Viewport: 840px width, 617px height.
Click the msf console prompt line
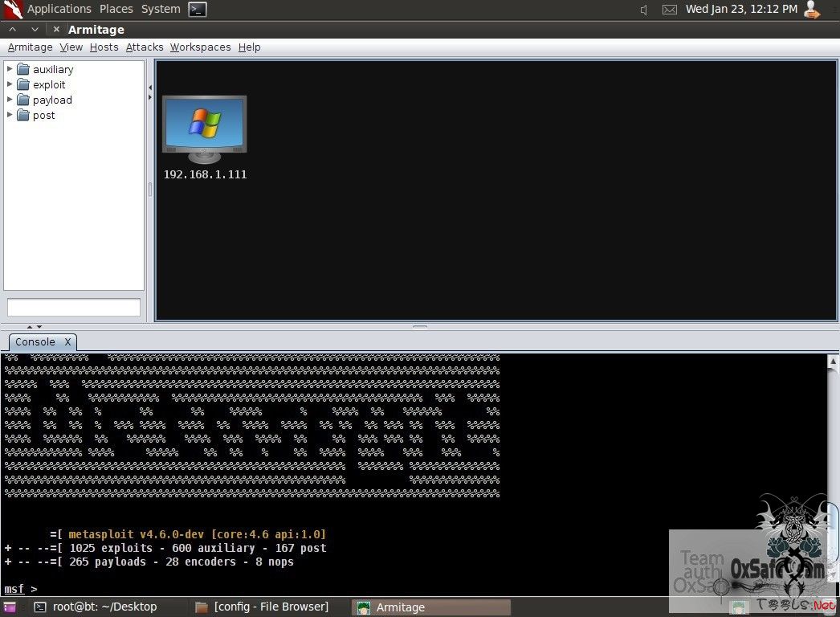(20, 589)
